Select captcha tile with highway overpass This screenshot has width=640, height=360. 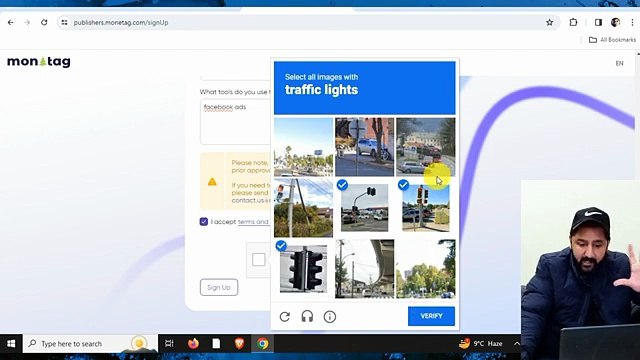coord(364,269)
